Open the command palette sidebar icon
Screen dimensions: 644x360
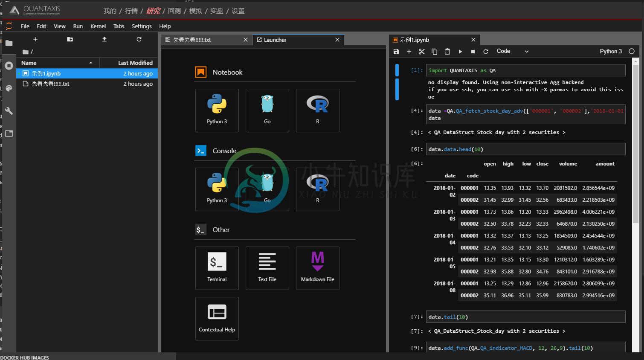[x=9, y=88]
